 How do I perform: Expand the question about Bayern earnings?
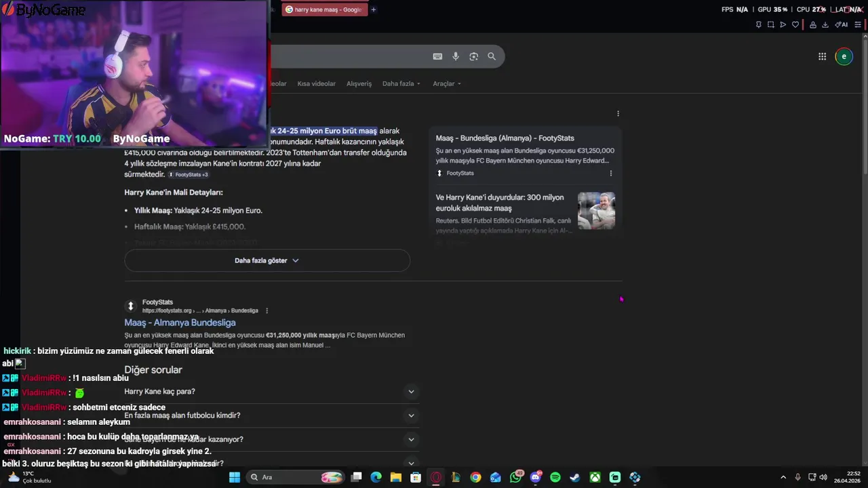[x=271, y=439]
